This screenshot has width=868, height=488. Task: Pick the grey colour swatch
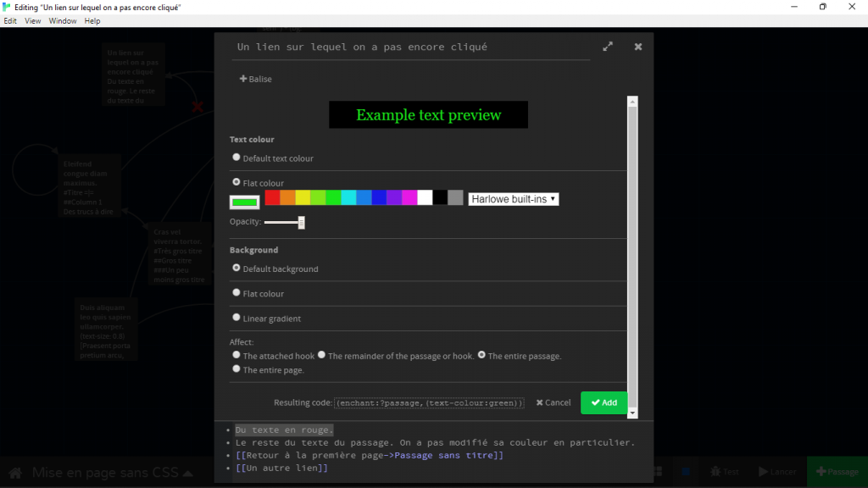coord(455,197)
